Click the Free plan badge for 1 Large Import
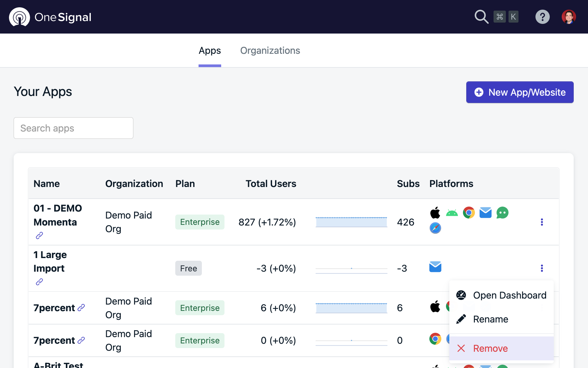Screen dimensions: 588x368 [189, 268]
